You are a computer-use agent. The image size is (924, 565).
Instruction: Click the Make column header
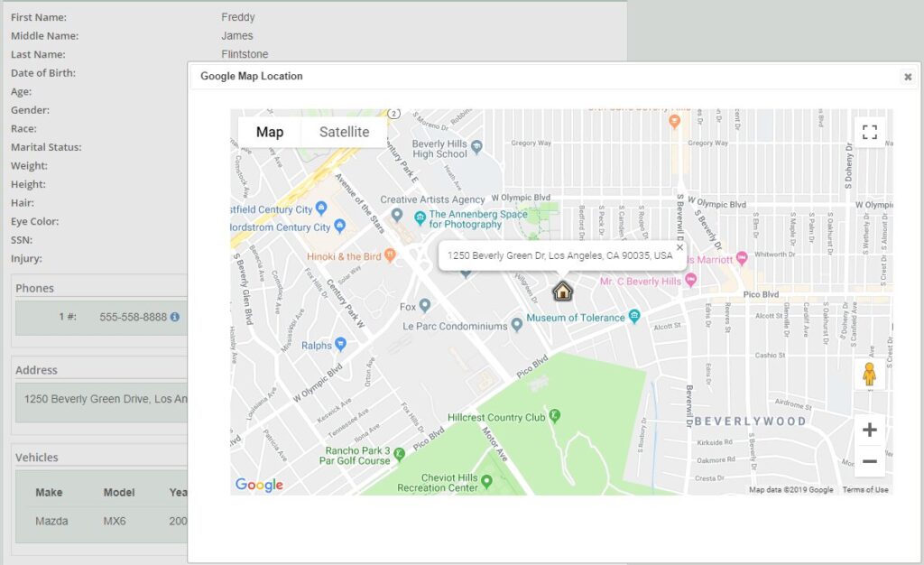pyautogui.click(x=49, y=493)
